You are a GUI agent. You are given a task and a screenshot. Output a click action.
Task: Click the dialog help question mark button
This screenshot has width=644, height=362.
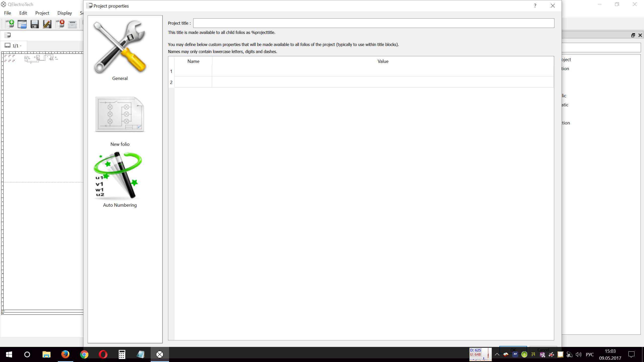click(x=535, y=6)
